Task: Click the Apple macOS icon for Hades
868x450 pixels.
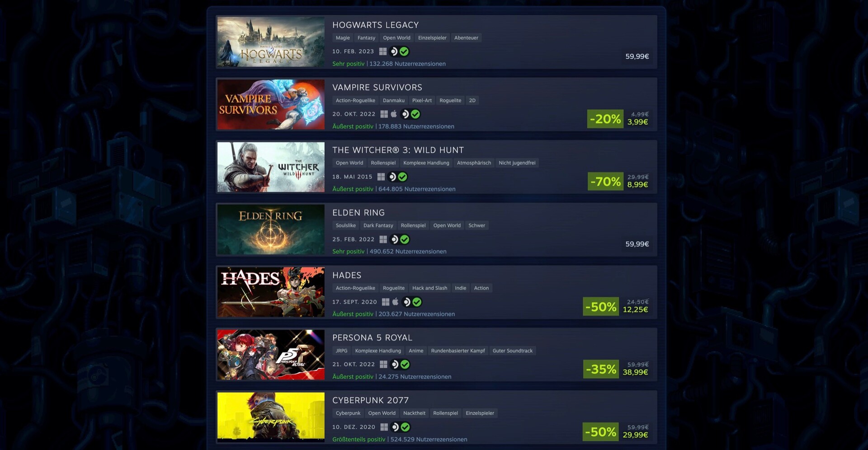Action: (x=395, y=301)
